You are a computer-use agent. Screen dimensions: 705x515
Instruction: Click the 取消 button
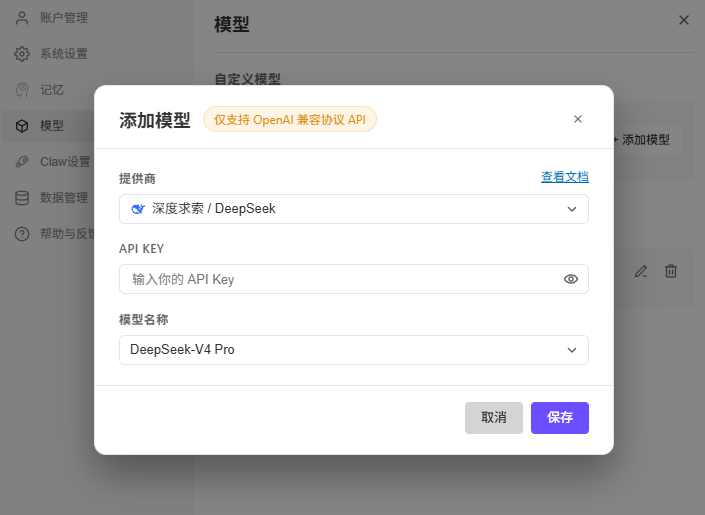coord(494,418)
